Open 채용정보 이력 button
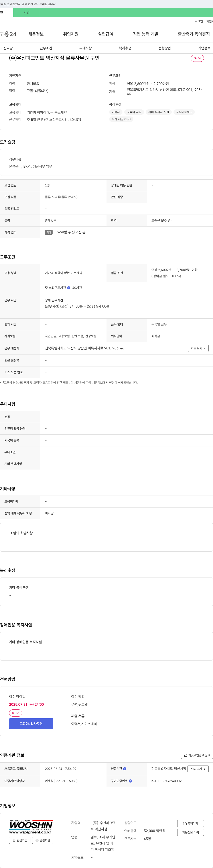This screenshot has width=213, height=868. coord(190,832)
